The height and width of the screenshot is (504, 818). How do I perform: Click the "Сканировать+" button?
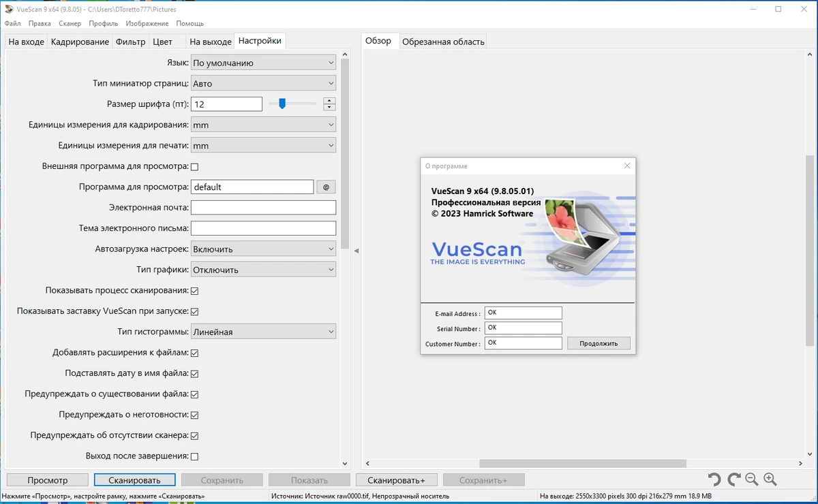[397, 480]
